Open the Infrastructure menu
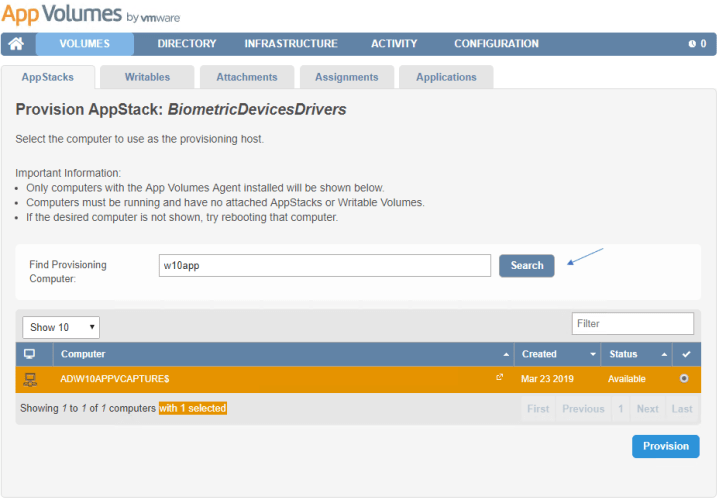The image size is (719, 500). click(x=291, y=44)
